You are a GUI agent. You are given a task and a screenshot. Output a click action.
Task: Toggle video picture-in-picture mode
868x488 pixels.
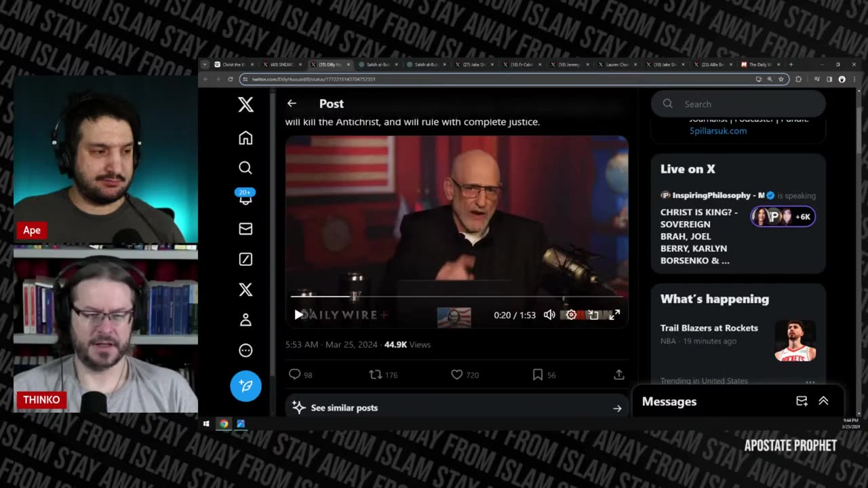[x=593, y=314]
